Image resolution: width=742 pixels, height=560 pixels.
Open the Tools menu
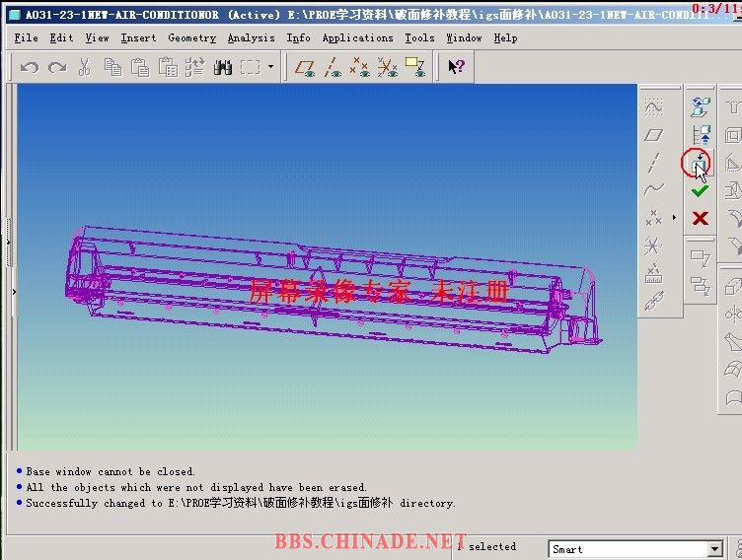tap(419, 37)
